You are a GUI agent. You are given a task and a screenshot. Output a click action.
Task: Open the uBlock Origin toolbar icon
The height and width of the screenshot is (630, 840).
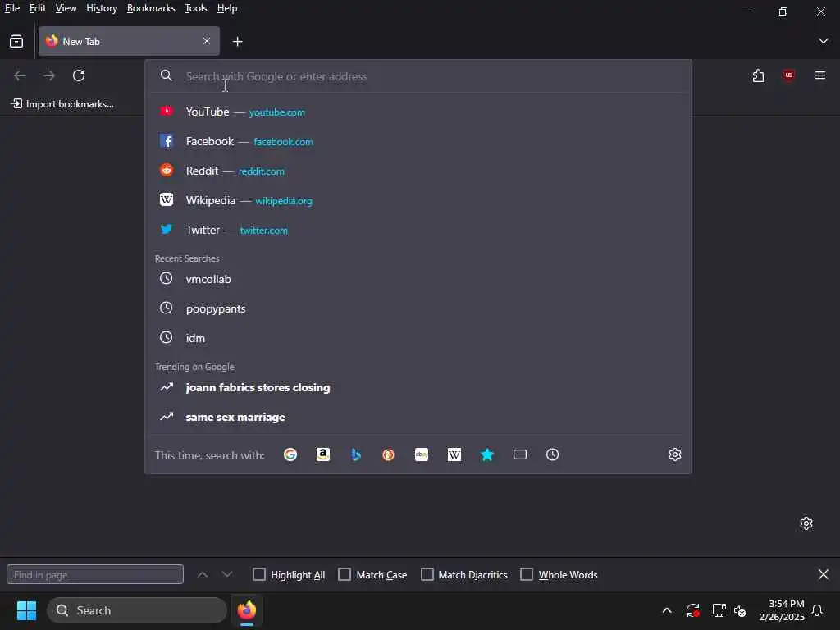tap(788, 75)
